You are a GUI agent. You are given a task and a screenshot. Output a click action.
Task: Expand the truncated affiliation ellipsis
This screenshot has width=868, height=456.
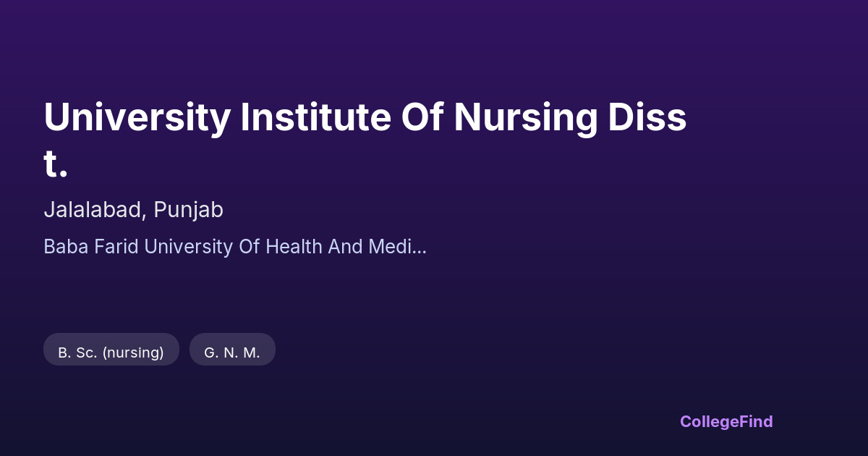tap(420, 248)
